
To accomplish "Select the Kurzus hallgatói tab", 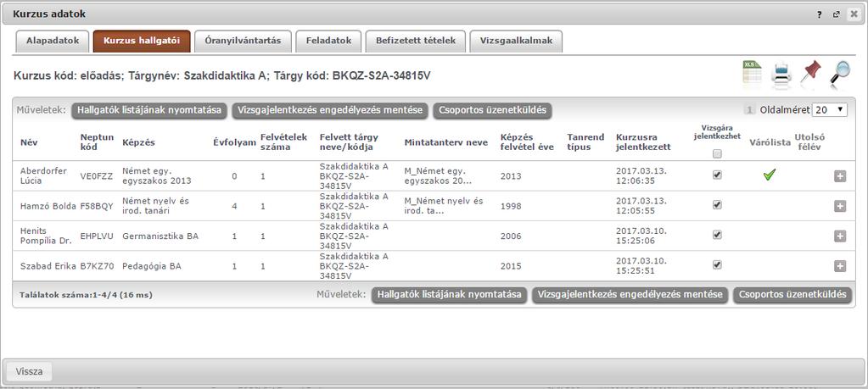I will [142, 41].
